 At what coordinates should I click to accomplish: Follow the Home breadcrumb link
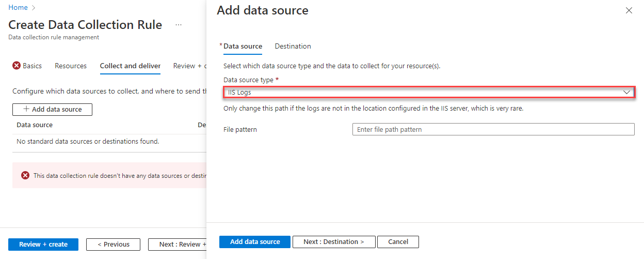(x=18, y=8)
